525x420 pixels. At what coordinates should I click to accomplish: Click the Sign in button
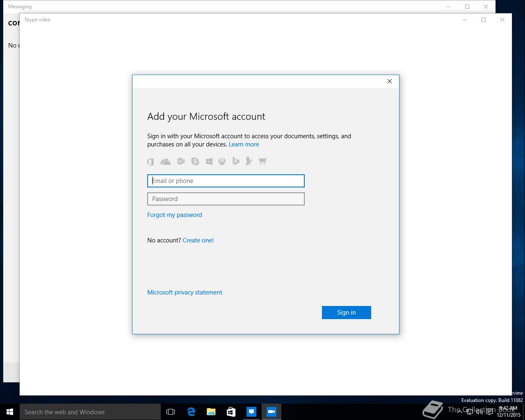pos(347,313)
